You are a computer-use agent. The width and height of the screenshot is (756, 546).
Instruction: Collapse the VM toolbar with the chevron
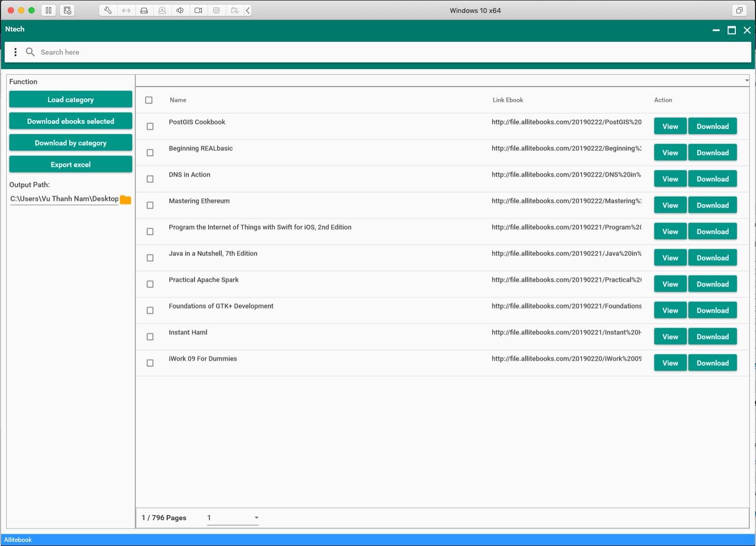(248, 10)
